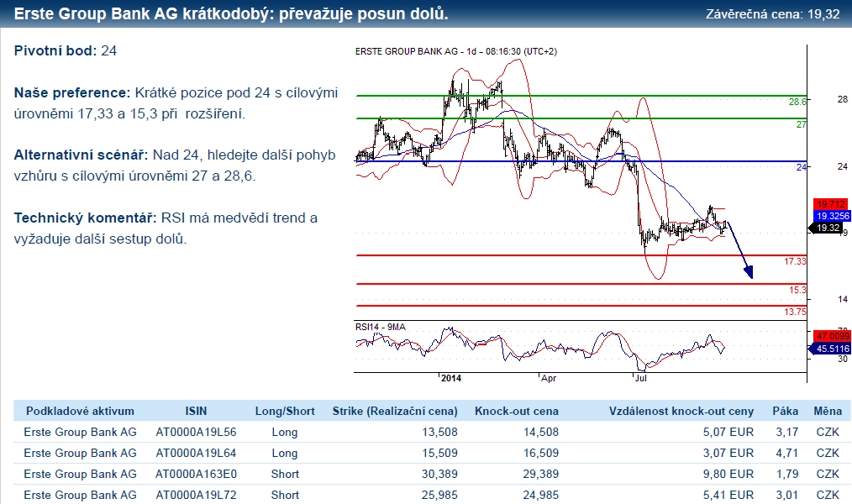Click the "RSI14 - 9MA" indicator label
The width and height of the screenshot is (852, 504).
click(x=381, y=327)
